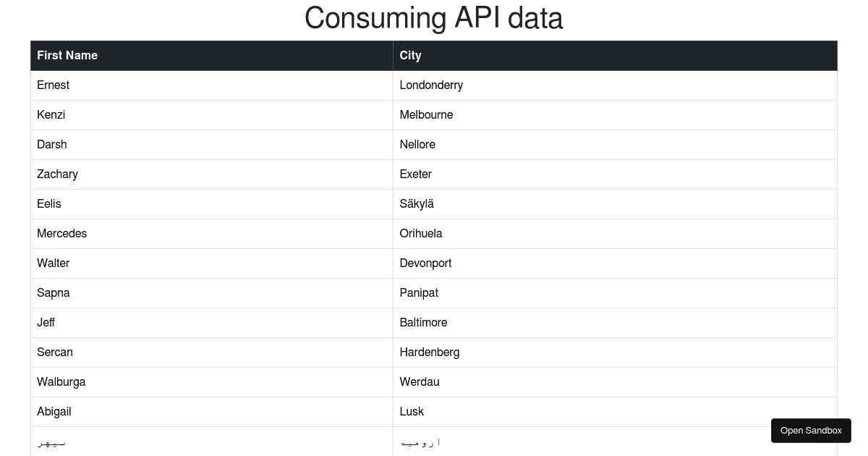This screenshot has height=456, width=868.
Task: Click the row containing Ernest
Action: point(53,85)
